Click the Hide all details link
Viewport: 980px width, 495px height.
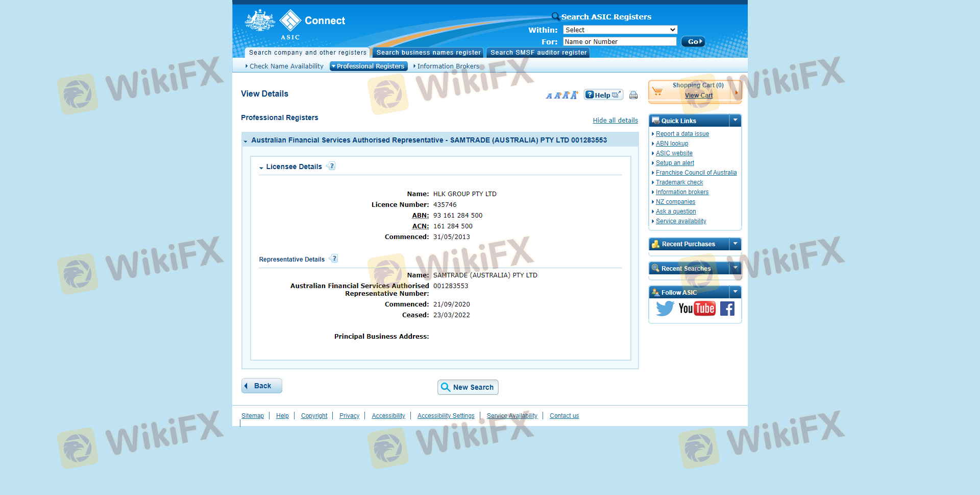coord(615,121)
